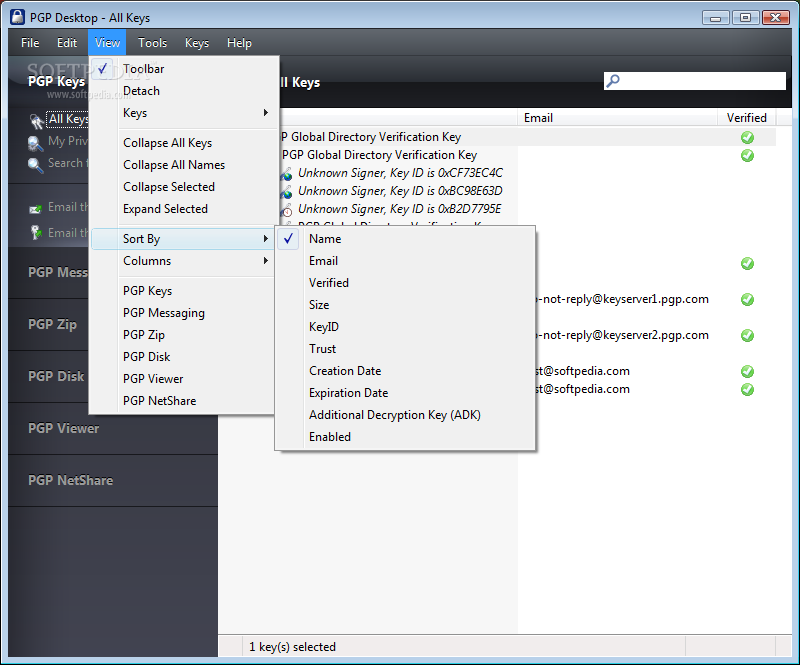The width and height of the screenshot is (800, 665).
Task: Click the Email key icon in sidebar
Action: [36, 232]
